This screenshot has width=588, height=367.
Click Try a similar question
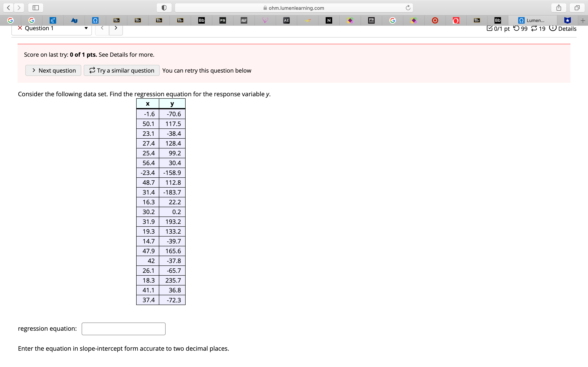pos(121,70)
